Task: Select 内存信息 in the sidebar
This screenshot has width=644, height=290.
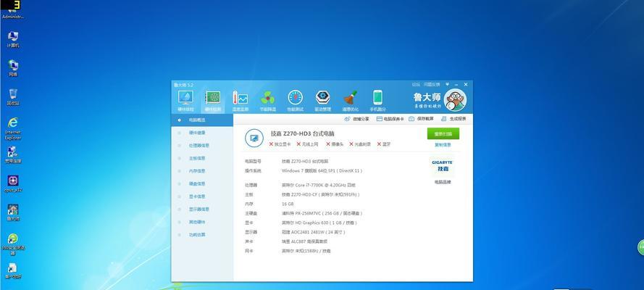Action: (202, 171)
